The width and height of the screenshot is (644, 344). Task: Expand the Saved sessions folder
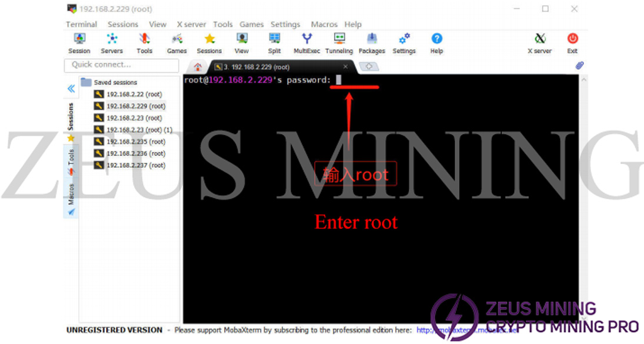(86, 82)
